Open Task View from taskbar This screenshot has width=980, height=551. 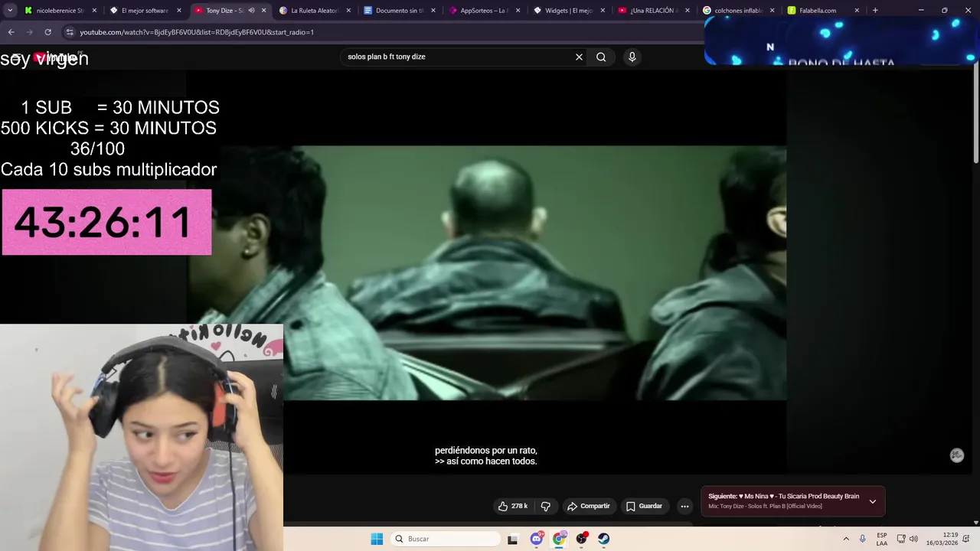(x=512, y=539)
